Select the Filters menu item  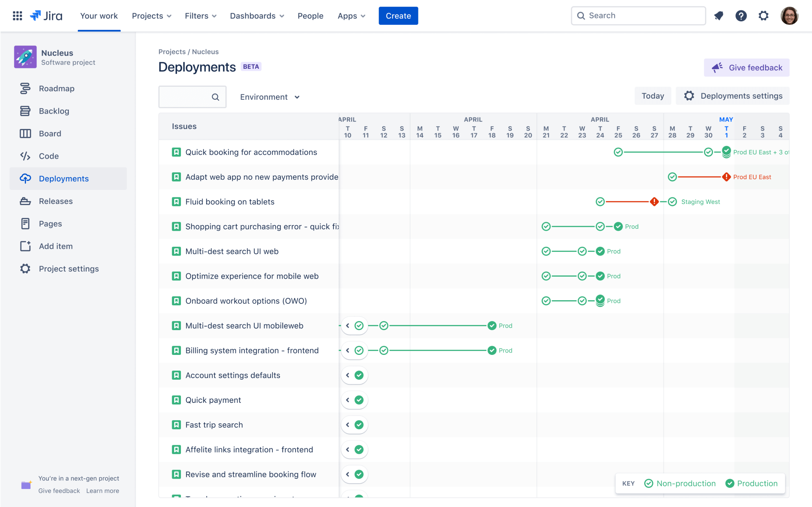pyautogui.click(x=201, y=16)
